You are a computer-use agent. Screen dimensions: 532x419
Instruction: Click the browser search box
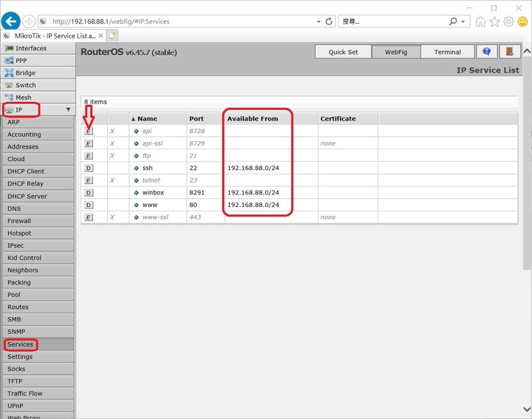click(x=394, y=21)
